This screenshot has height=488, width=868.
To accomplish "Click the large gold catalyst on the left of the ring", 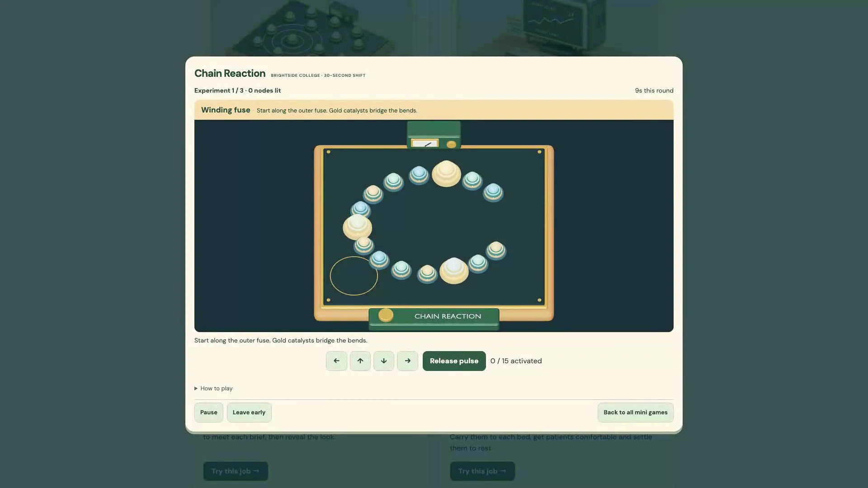I will pyautogui.click(x=357, y=227).
